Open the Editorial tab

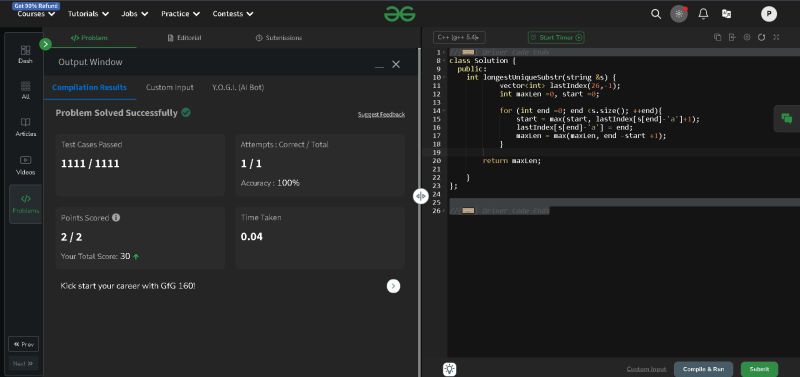point(184,38)
